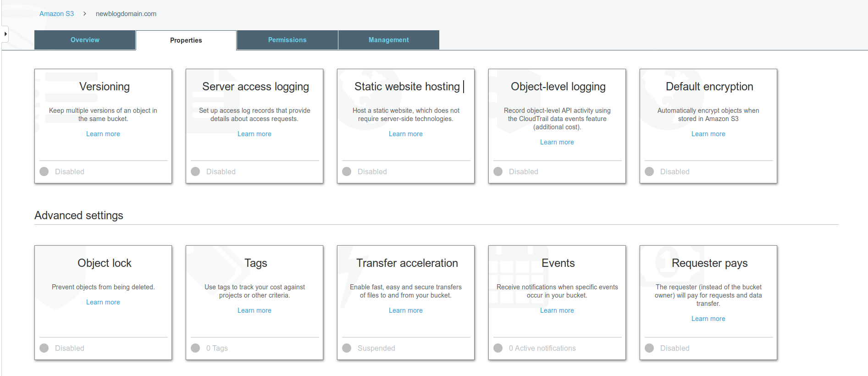Click the Amazon S3 breadcrumb link

click(56, 14)
